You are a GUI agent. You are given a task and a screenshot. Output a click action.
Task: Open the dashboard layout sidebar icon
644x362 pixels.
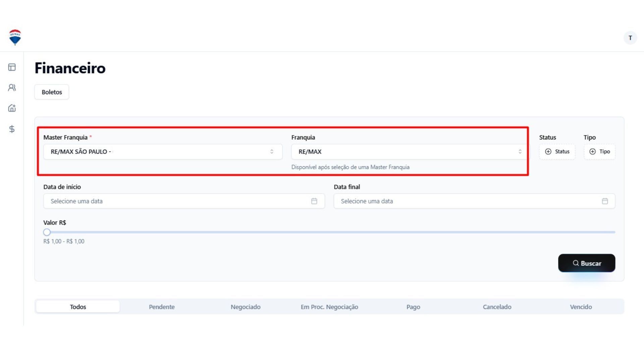[12, 67]
